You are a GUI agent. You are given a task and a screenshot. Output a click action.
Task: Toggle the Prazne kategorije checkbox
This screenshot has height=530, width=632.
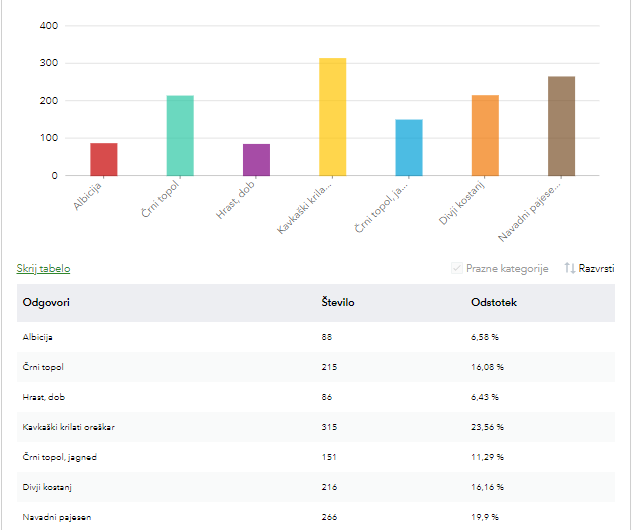[458, 268]
